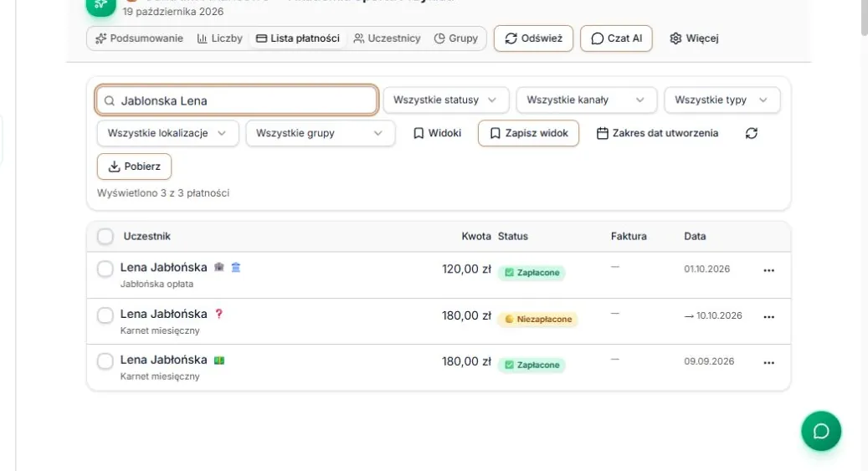
Task: Click Wyświetlono 3 z 3 płatności text
Action: pyautogui.click(x=163, y=193)
